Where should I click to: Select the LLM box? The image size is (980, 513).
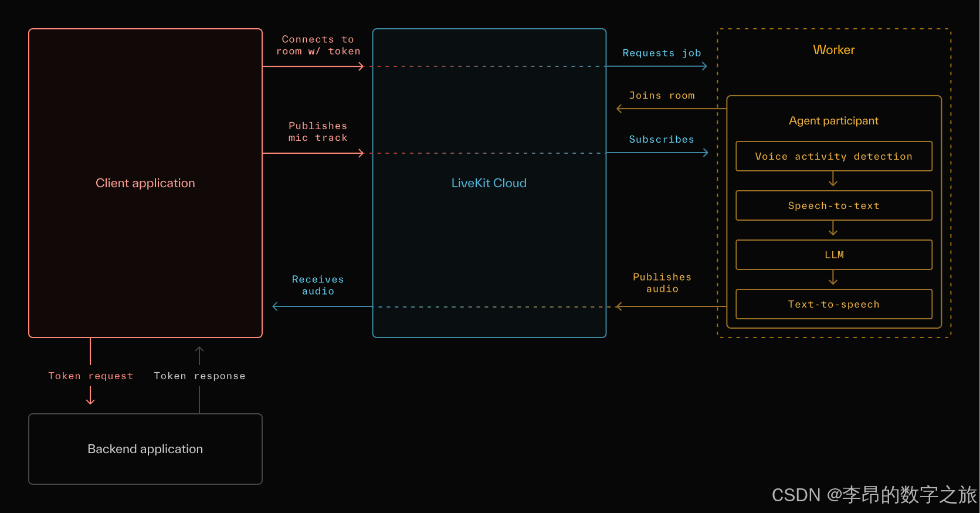tap(833, 255)
